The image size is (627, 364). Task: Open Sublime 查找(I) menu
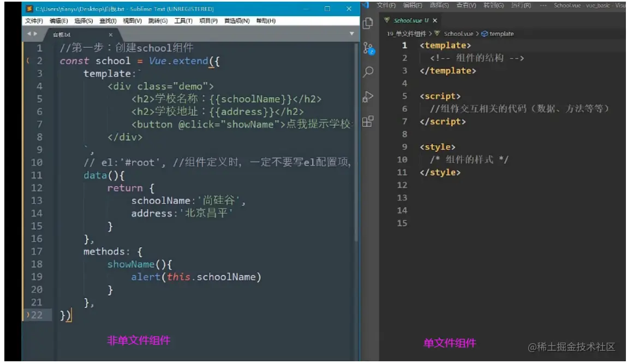click(108, 21)
